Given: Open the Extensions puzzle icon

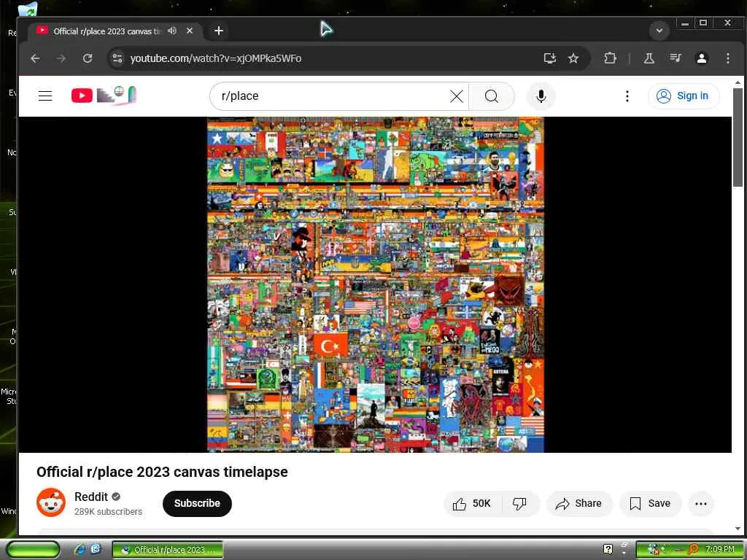Looking at the screenshot, I should (x=611, y=58).
